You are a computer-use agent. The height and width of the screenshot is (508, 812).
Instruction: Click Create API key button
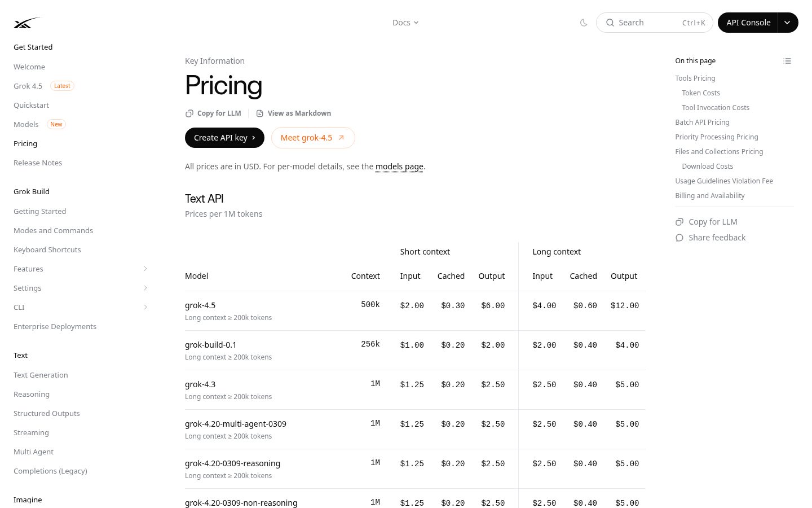(224, 138)
